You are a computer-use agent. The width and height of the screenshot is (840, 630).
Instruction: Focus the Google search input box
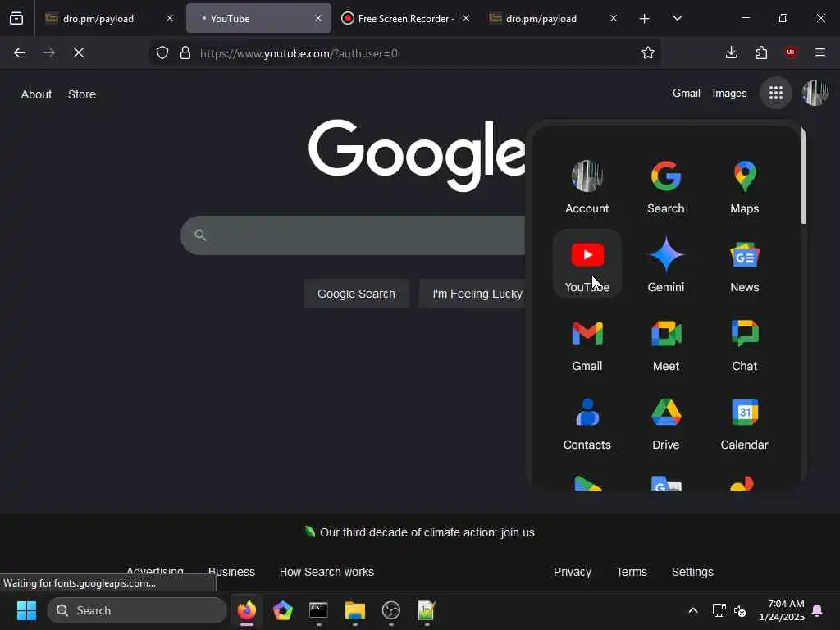354,235
